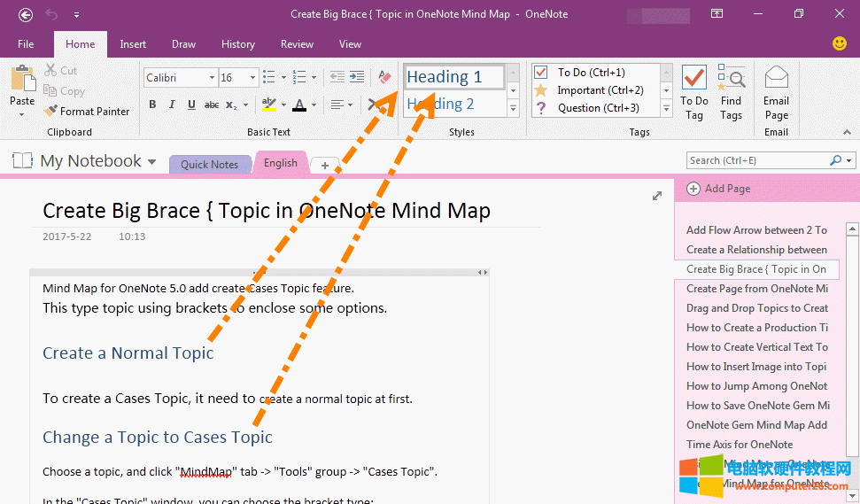This screenshot has height=504, width=860.
Task: Increase the paragraph indent
Action: tap(356, 78)
